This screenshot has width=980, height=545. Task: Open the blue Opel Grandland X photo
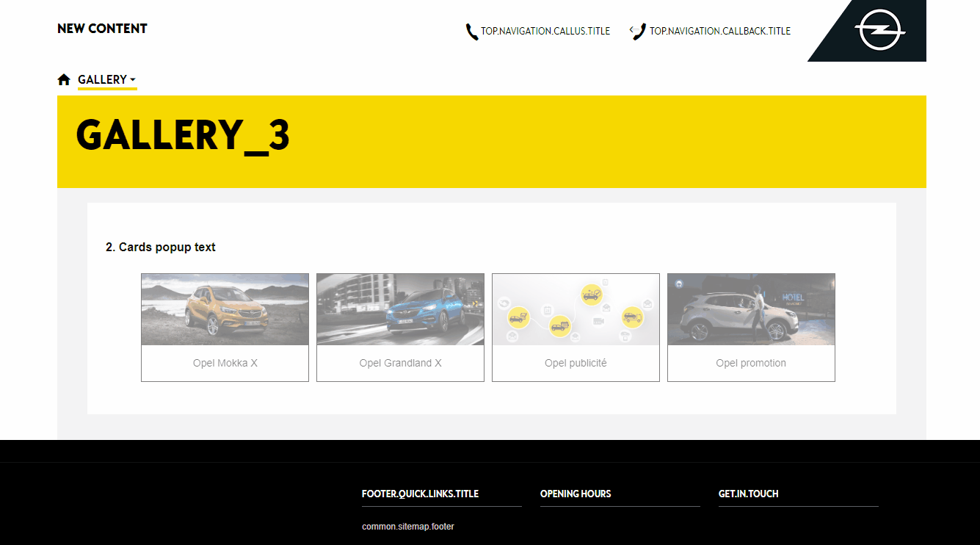[x=400, y=309]
